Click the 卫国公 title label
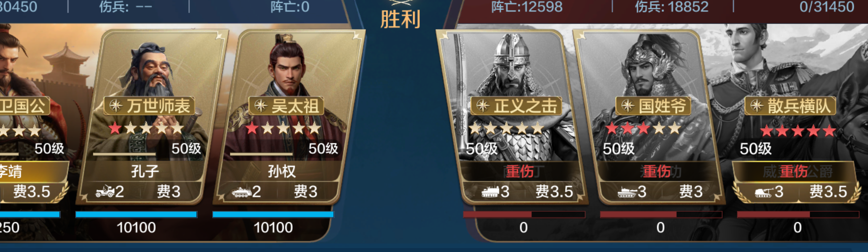The width and height of the screenshot is (868, 252). point(22,106)
